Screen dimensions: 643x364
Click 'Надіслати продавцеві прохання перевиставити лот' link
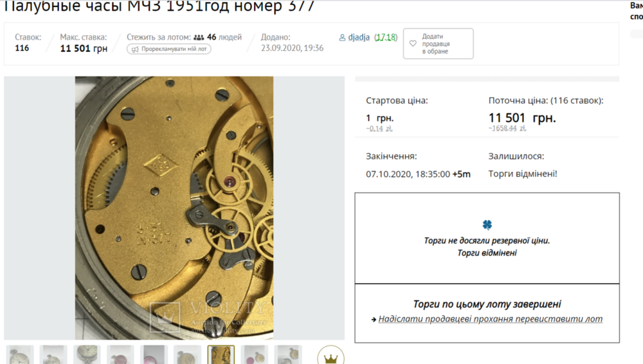coord(491,319)
